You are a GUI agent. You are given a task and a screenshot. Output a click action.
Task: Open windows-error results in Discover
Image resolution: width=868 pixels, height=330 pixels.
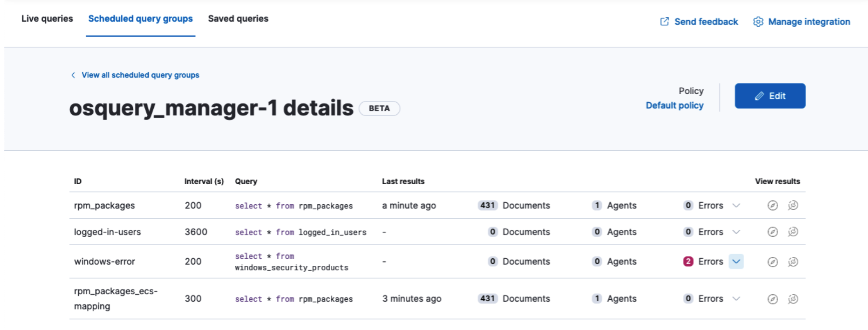(x=773, y=262)
